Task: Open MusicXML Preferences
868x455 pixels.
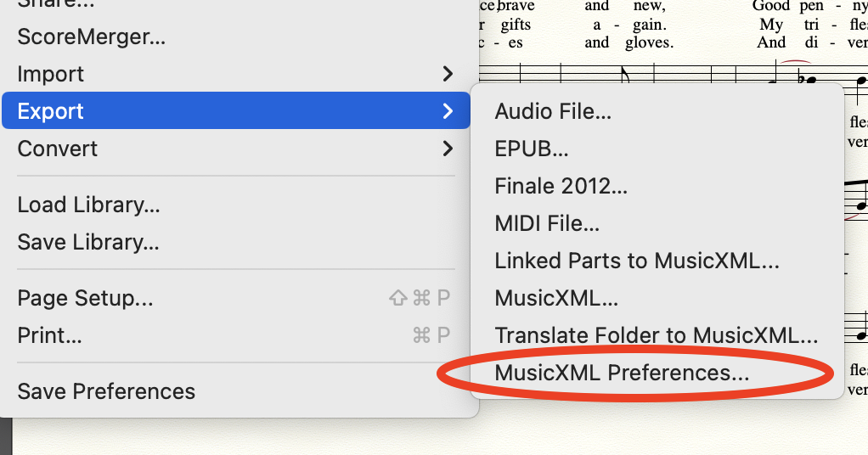Action: [x=623, y=373]
